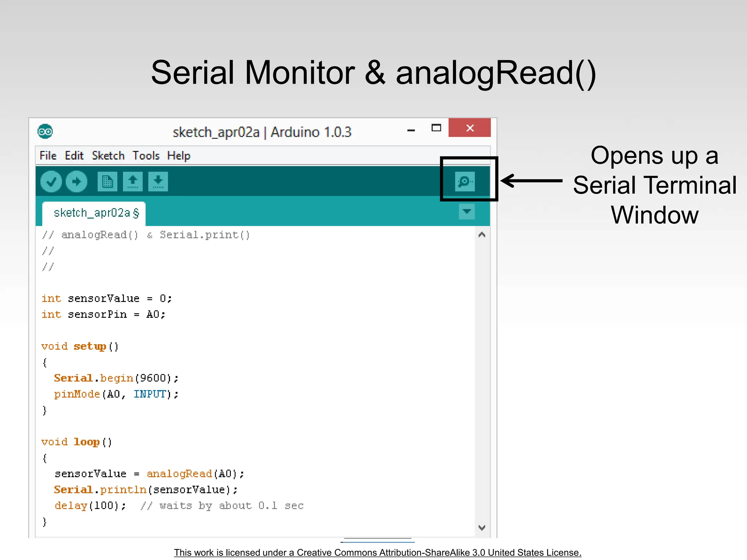This screenshot has height=560, width=747.
Task: Click the Verify checkmark toolbar icon
Action: point(51,181)
